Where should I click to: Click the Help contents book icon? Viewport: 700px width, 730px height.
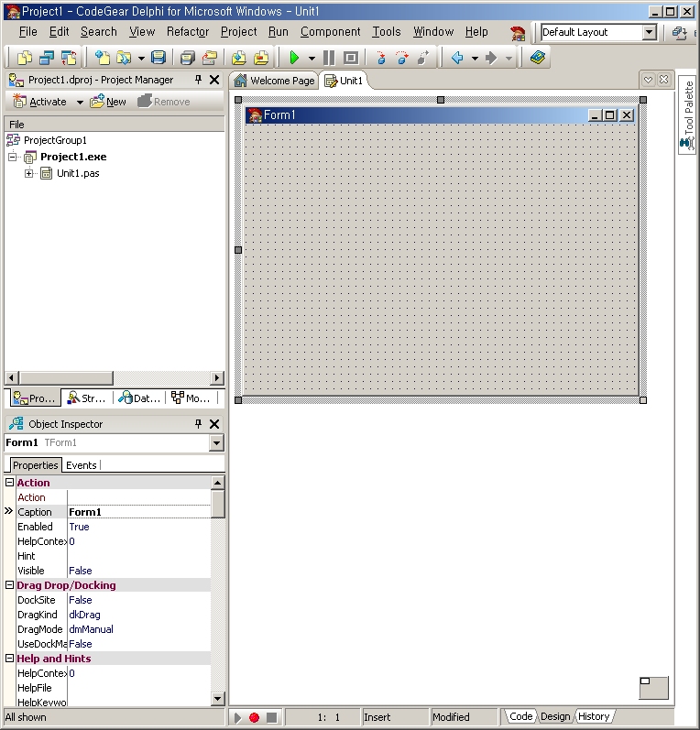coord(537,58)
